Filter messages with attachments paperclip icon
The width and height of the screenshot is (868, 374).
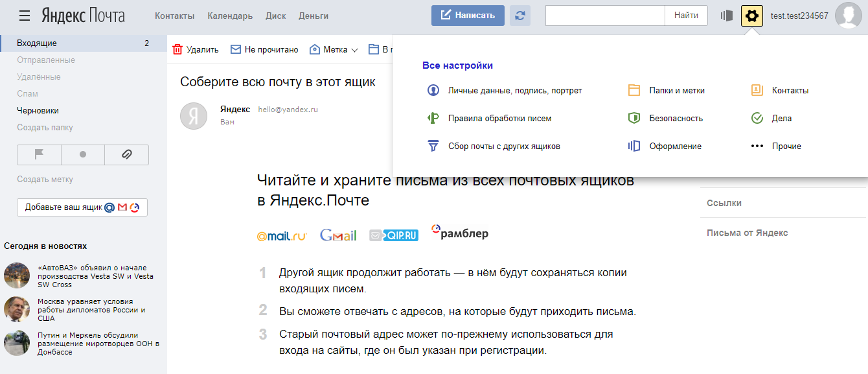[x=126, y=155]
